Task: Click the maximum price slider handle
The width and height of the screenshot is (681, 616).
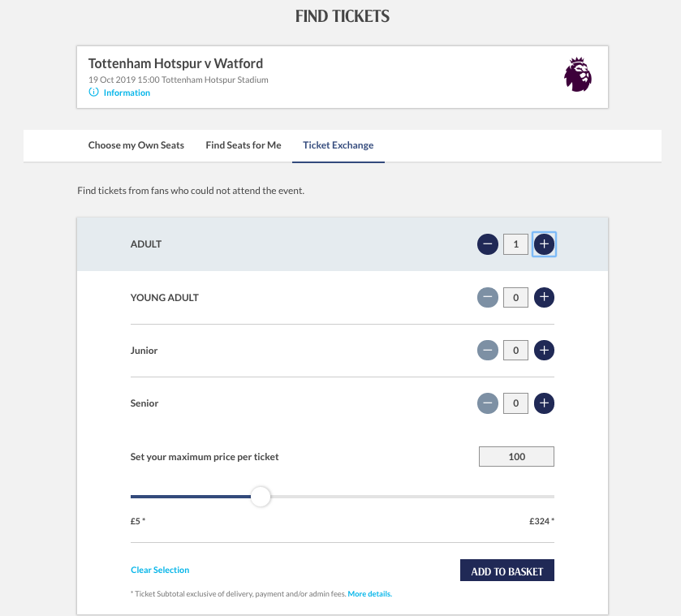Action: (261, 497)
